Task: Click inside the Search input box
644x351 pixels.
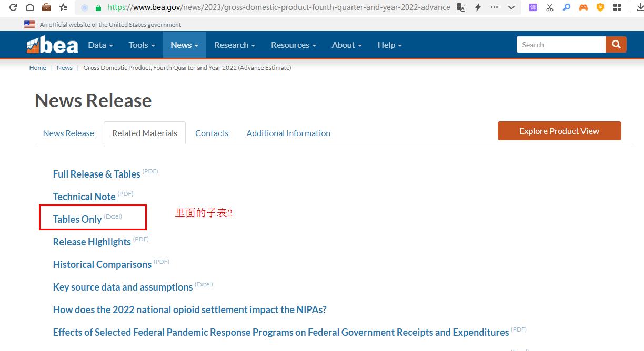Action: pyautogui.click(x=560, y=45)
